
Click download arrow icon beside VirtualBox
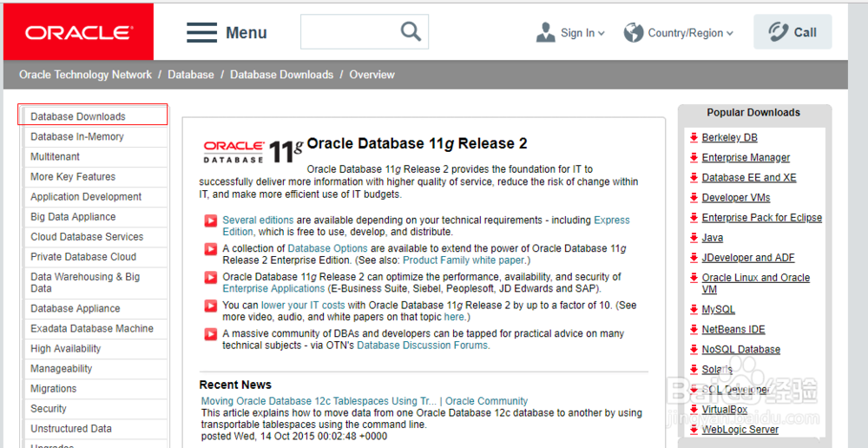[x=694, y=409]
